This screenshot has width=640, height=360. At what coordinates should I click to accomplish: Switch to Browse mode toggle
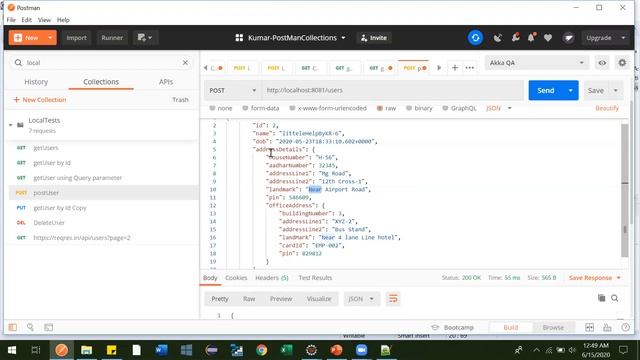[553, 327]
